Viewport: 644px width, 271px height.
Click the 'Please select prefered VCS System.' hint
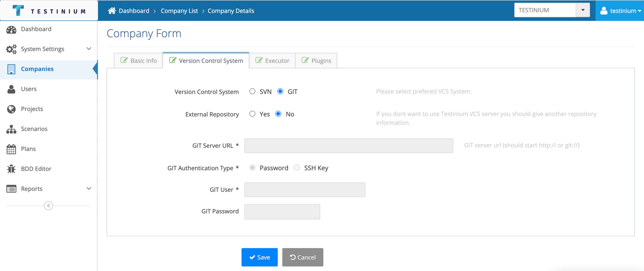424,91
